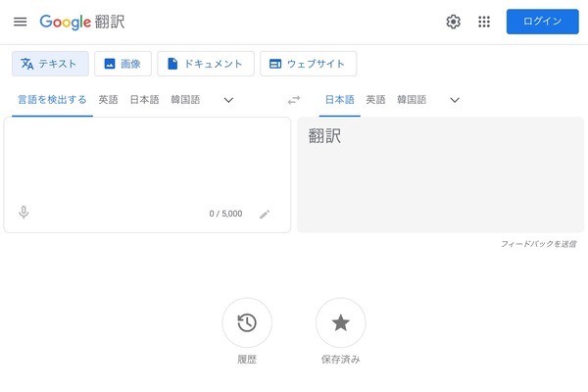This screenshot has height=392, width=588.
Task: Start voice input with microphone icon
Action: click(x=24, y=213)
